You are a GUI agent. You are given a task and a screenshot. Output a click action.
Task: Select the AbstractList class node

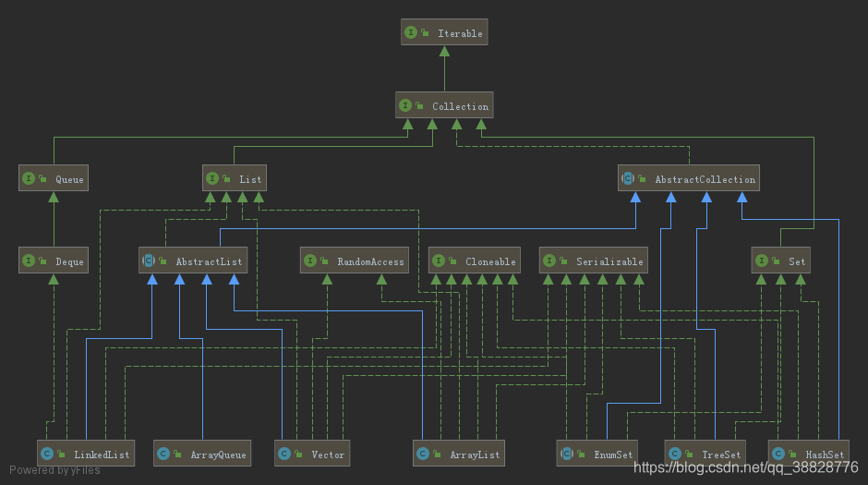point(193,261)
